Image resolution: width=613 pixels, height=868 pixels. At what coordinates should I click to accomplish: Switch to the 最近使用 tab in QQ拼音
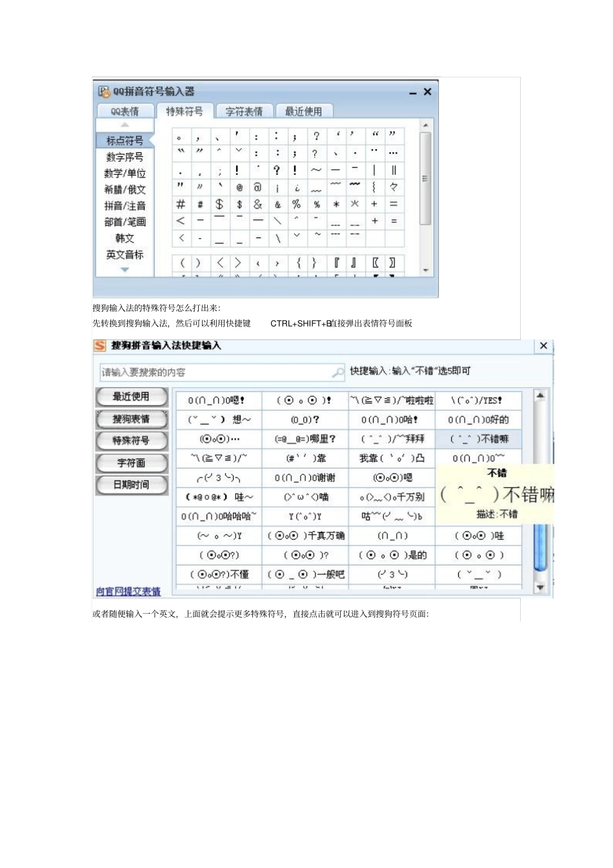tap(303, 111)
